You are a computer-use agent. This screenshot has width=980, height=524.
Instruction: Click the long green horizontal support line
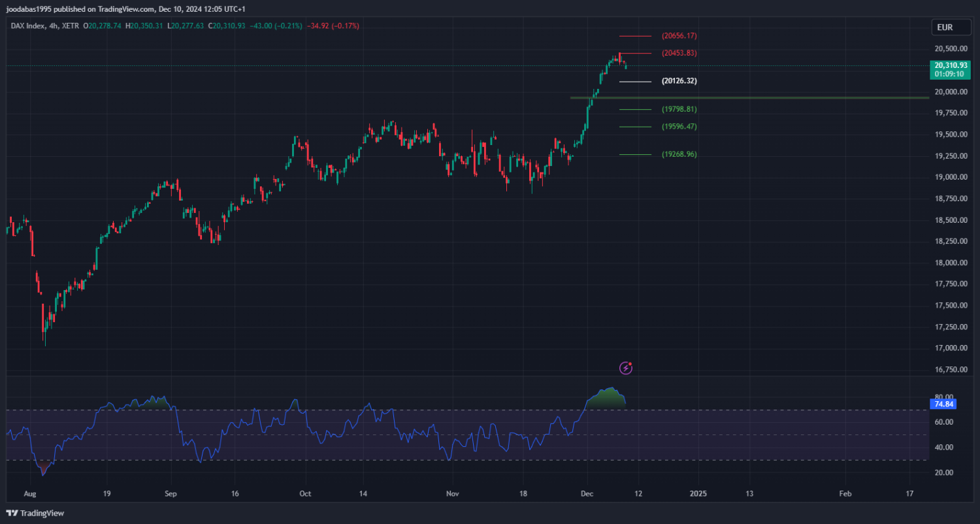[784, 97]
